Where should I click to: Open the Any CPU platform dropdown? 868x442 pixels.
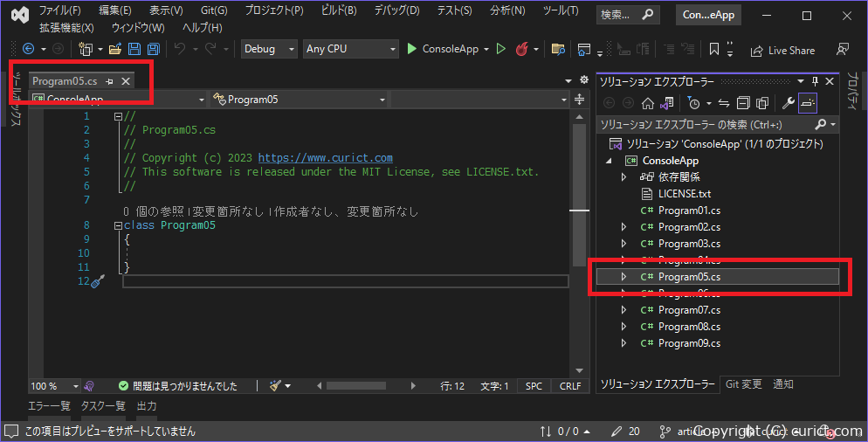[350, 49]
